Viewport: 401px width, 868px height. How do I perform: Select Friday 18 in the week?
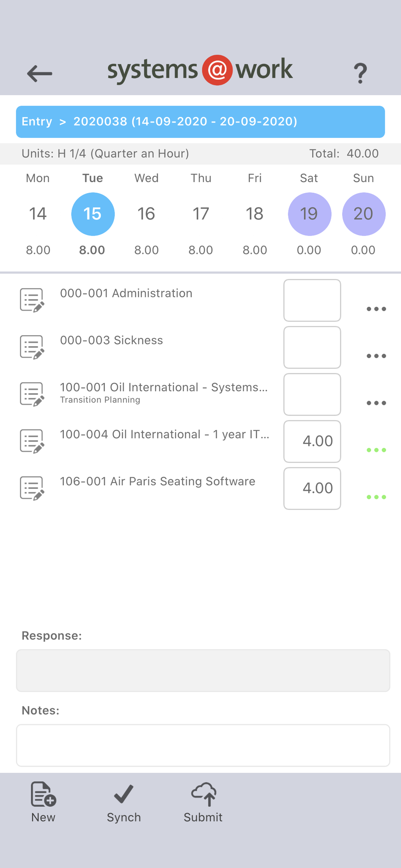255,214
